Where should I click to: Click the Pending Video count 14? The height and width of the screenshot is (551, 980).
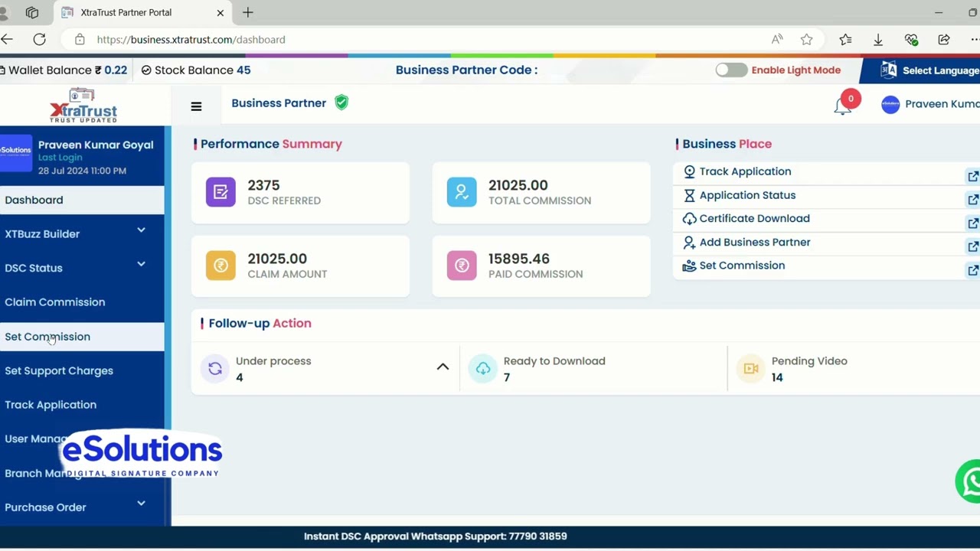click(777, 377)
